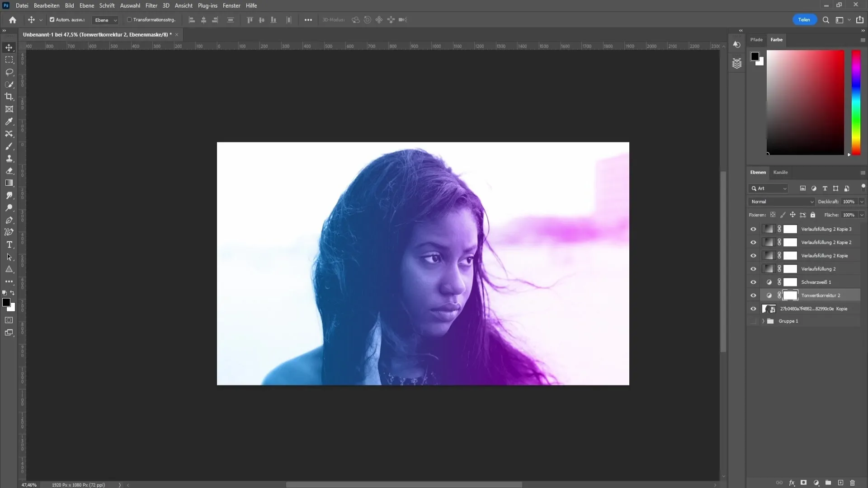Viewport: 868px width, 488px height.
Task: Select the Brush tool
Action: (9, 146)
